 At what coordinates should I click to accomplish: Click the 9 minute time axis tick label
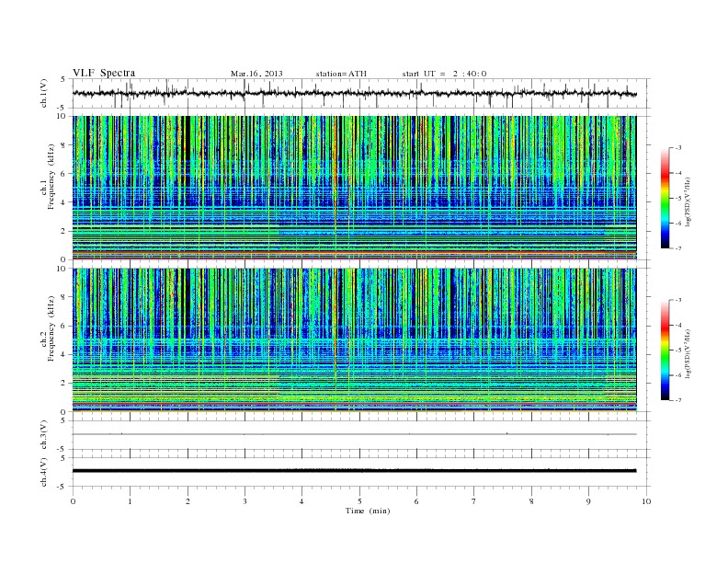(x=588, y=501)
